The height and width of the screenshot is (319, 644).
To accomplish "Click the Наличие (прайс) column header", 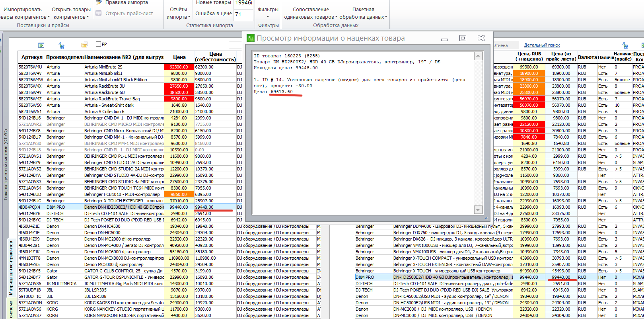I will tap(623, 57).
